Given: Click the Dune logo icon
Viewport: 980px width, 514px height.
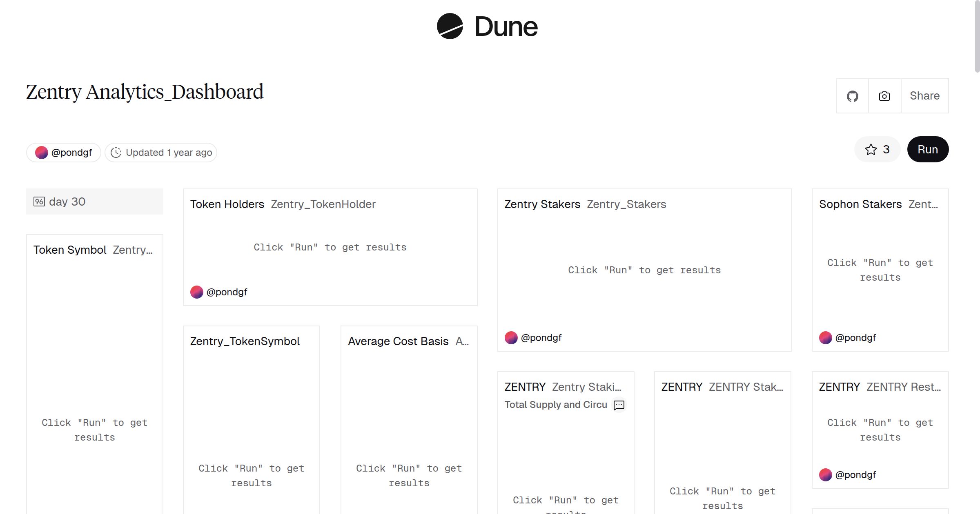Looking at the screenshot, I should point(450,26).
